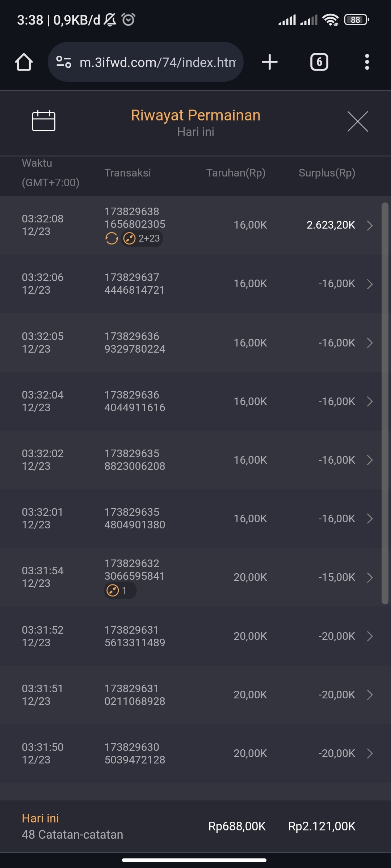Expand the 2.623,20K surplus row chevron
Image resolution: width=391 pixels, height=868 pixels.
tap(370, 225)
